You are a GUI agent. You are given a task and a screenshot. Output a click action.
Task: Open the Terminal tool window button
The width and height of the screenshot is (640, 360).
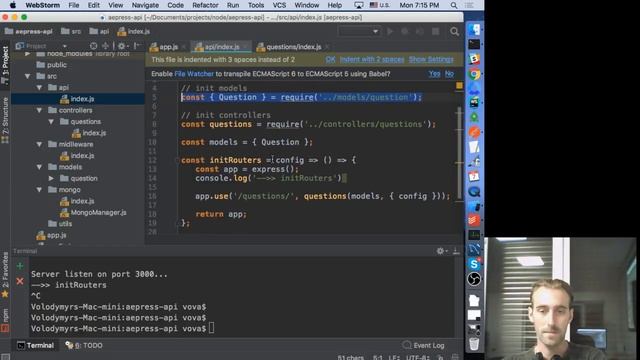[x=36, y=345]
